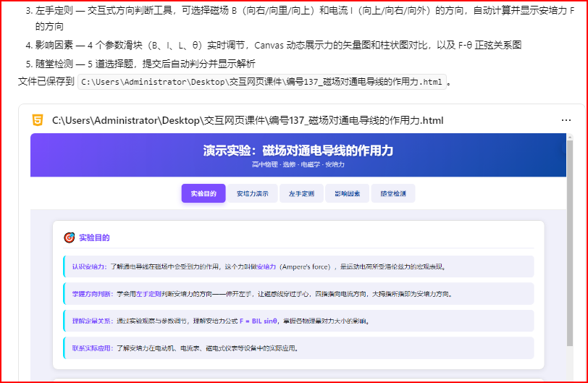588x383 pixels.
Task: Click the 认识安培力 objective row
Action: pos(298,266)
